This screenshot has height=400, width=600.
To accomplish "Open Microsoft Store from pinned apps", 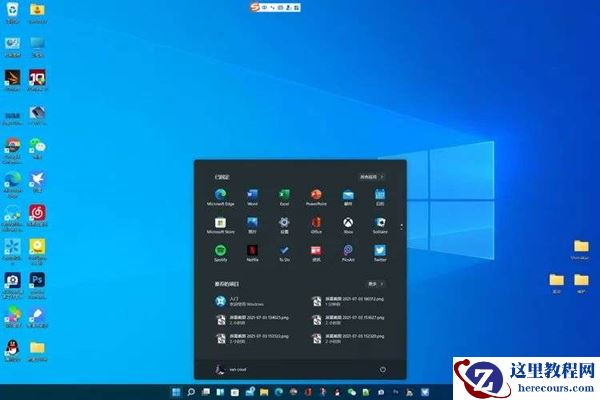I will point(220,225).
